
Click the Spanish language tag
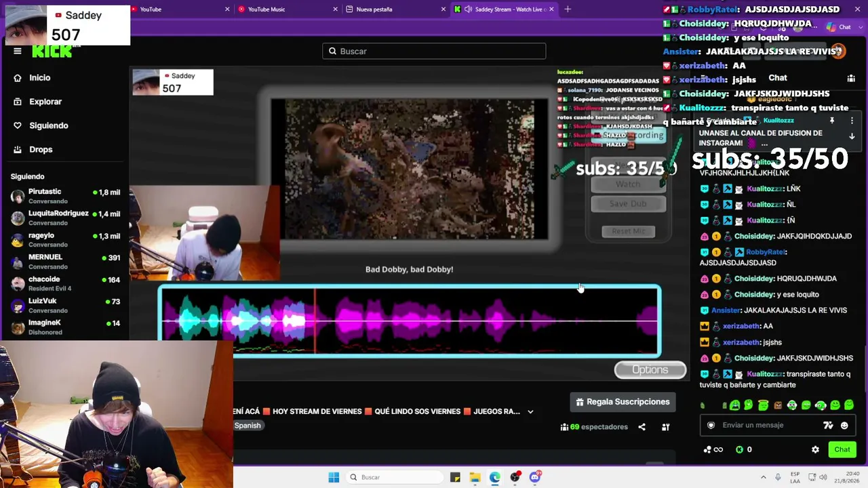(248, 426)
